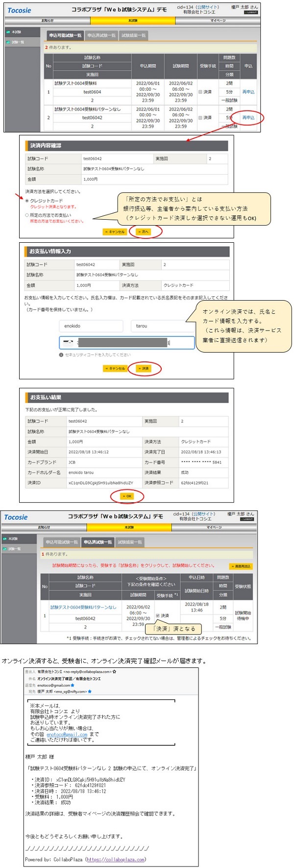294x868 pixels.
Task: Click the card brand icon in the card number field
Action: 69,343
